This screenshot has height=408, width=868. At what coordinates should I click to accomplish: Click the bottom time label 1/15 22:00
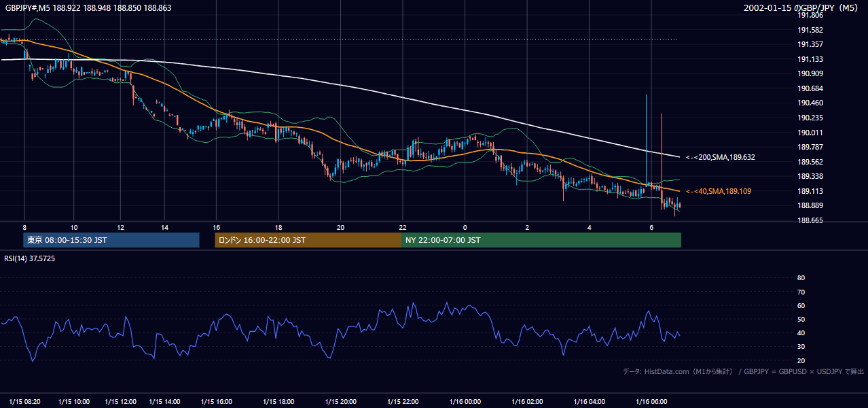403,402
